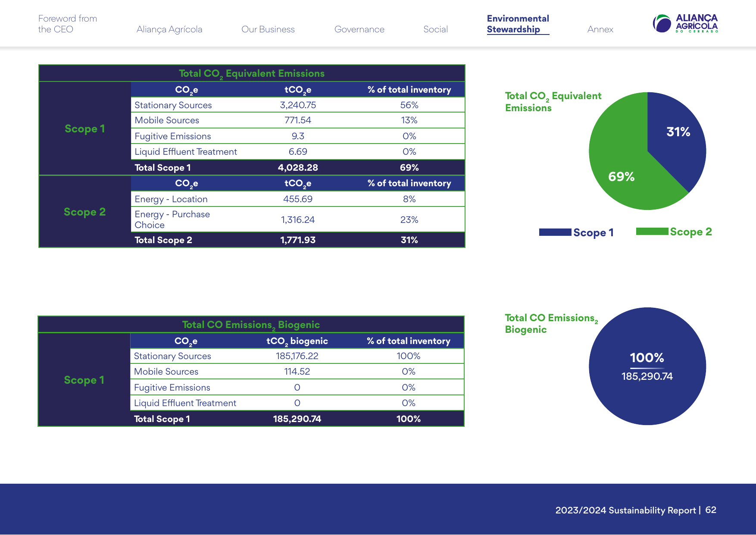The width and height of the screenshot is (756, 535).
Task: Click the Scope 2 label in the emissions table
Action: tap(84, 212)
